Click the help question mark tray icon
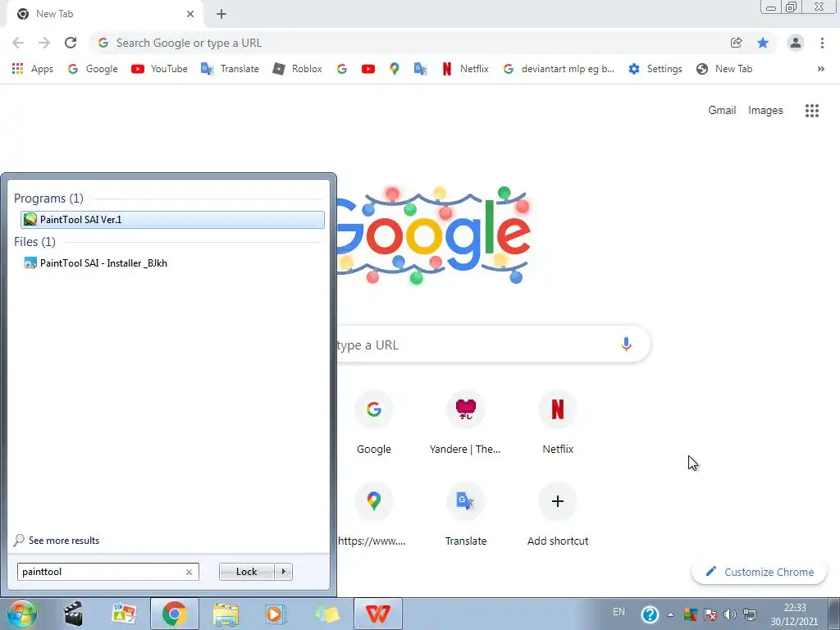Screen dimensions: 840x630 [x=650, y=614]
